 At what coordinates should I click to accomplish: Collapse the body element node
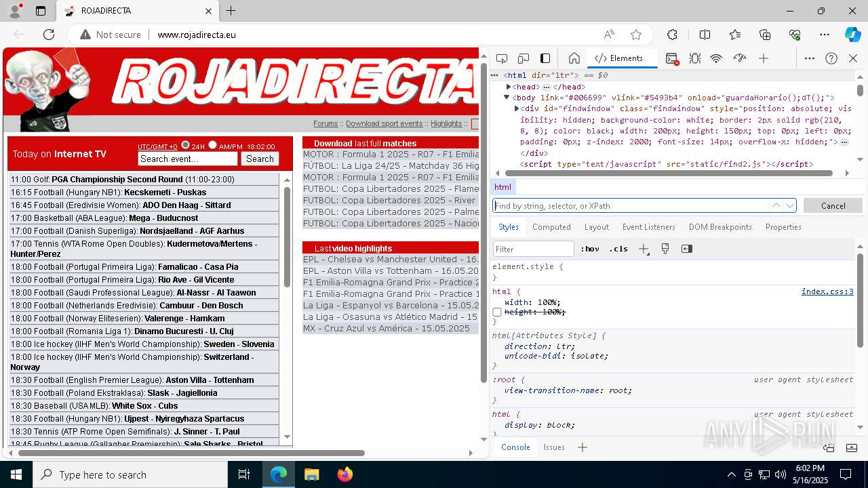506,98
